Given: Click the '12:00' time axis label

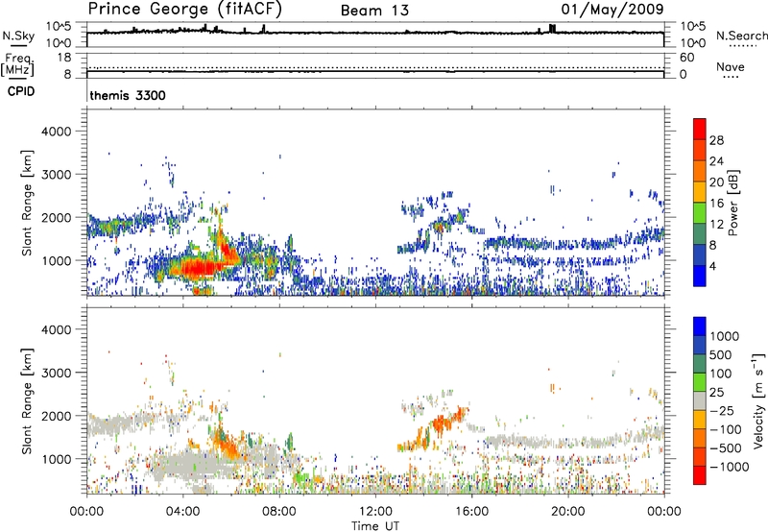Looking at the screenshot, I should click(x=375, y=512).
